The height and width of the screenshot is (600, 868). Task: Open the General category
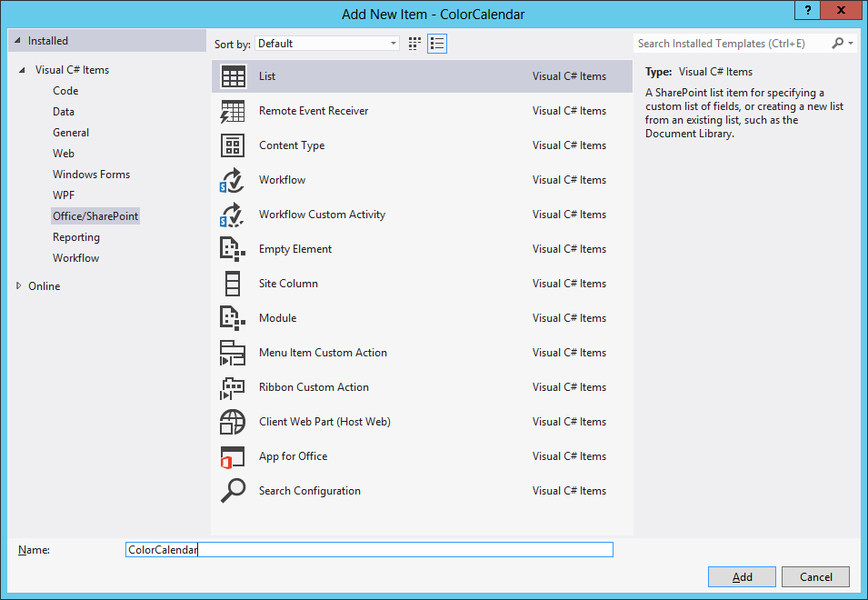pos(71,133)
